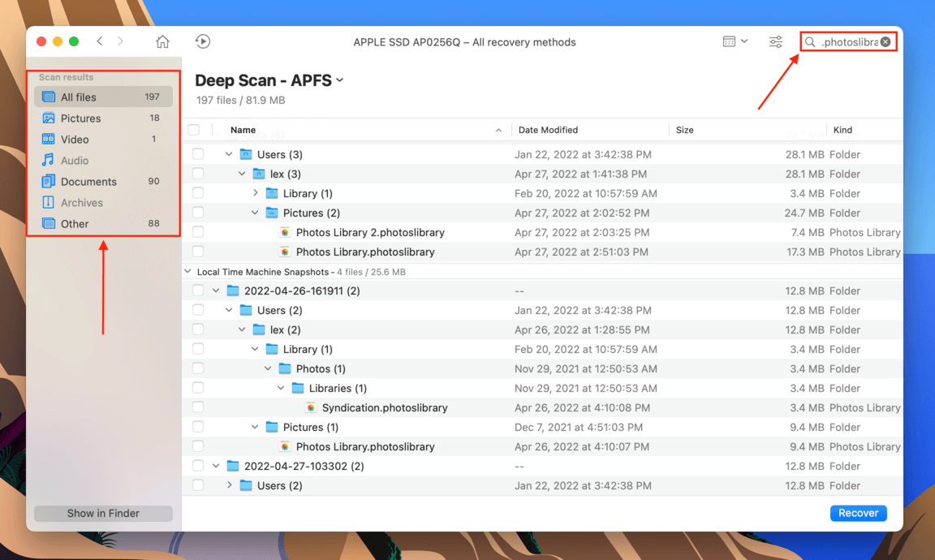Click the resume scan play icon
935x560 pixels.
203,41
